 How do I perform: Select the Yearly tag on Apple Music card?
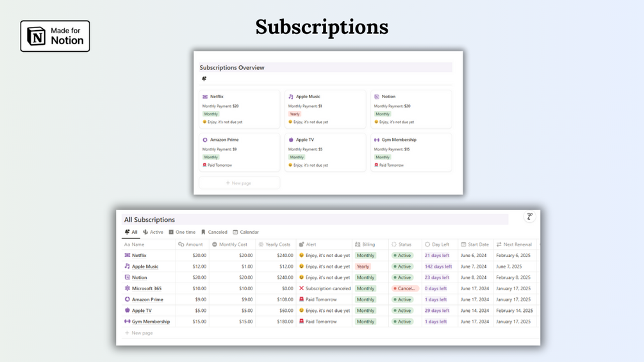[x=295, y=114]
